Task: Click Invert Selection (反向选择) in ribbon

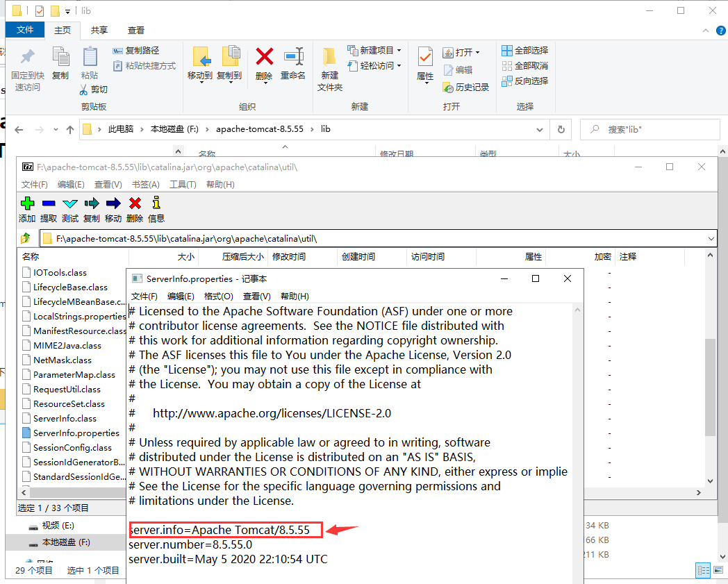Action: tap(524, 81)
